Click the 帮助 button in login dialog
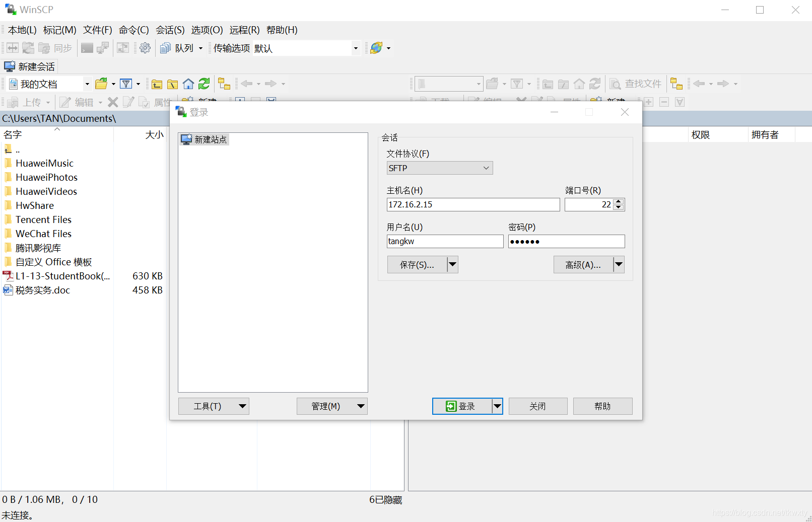812x522 pixels. (x=602, y=406)
